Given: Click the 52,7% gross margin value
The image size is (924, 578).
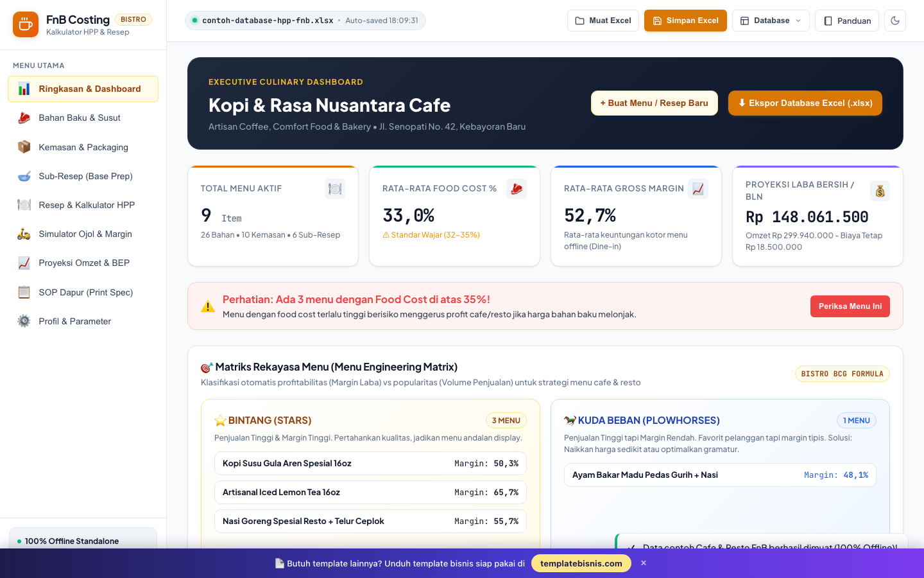Looking at the screenshot, I should click(x=590, y=215).
